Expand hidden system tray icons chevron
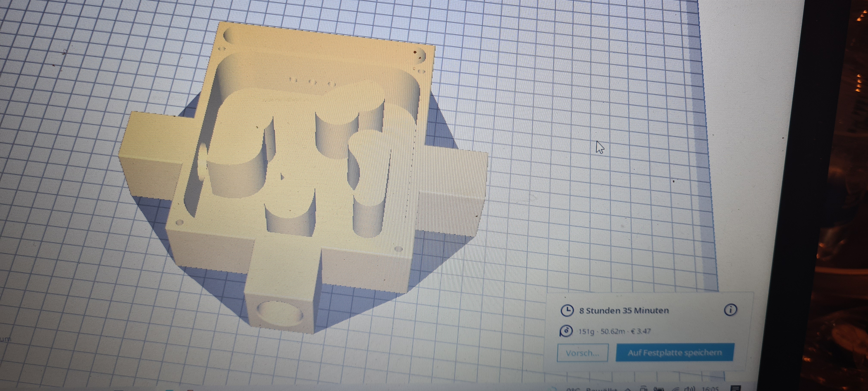The width and height of the screenshot is (868, 391). tap(627, 389)
